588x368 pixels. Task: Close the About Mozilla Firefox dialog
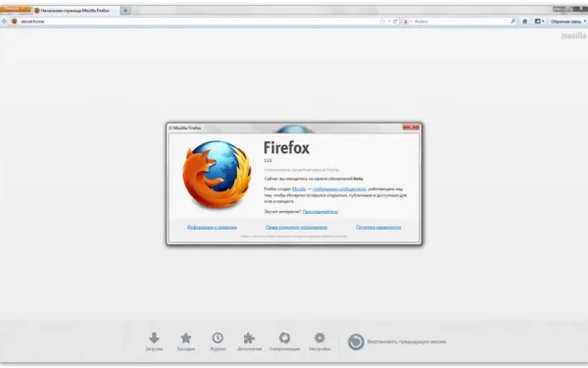pyautogui.click(x=411, y=127)
